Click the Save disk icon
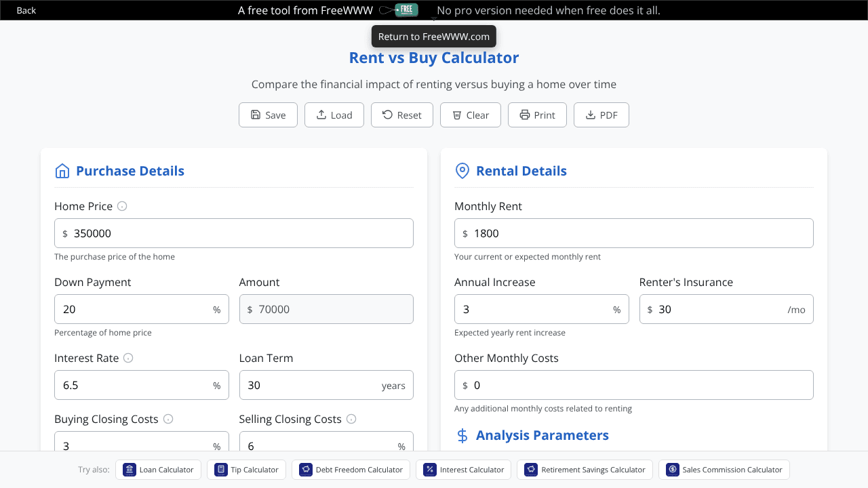The height and width of the screenshot is (488, 868). 256,115
